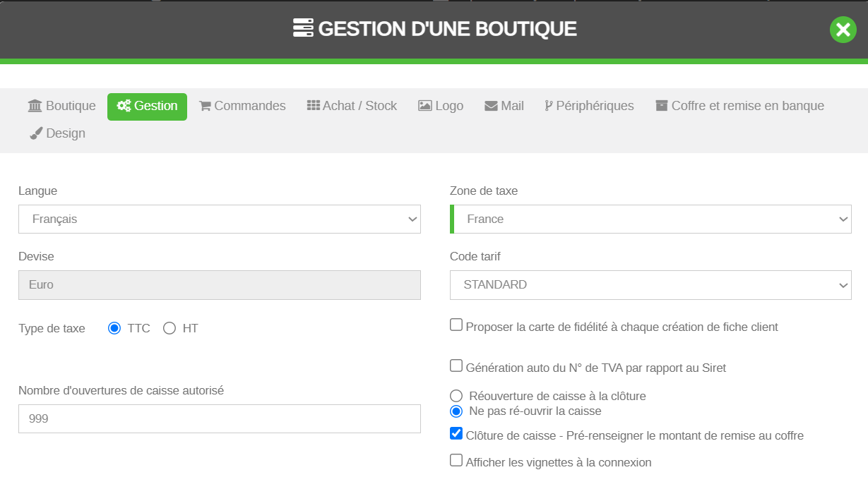Click the grid icon beside Achat / Stock
Screen dimensions: 868x489
point(314,105)
